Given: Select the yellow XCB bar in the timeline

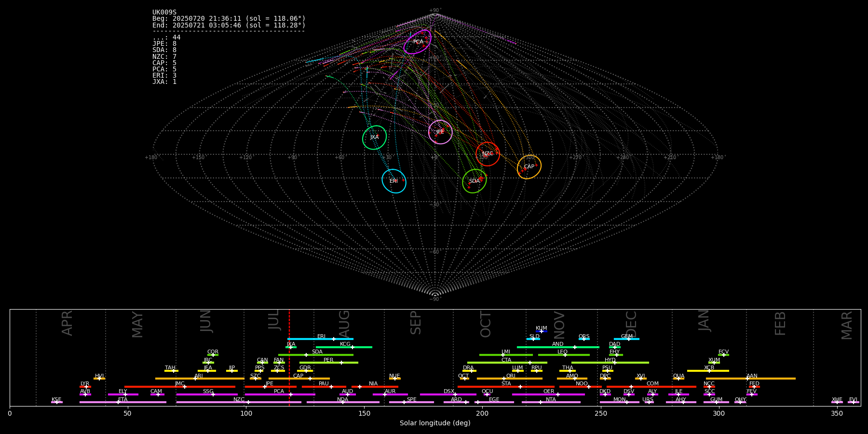Looking at the screenshot, I should 708,371.
